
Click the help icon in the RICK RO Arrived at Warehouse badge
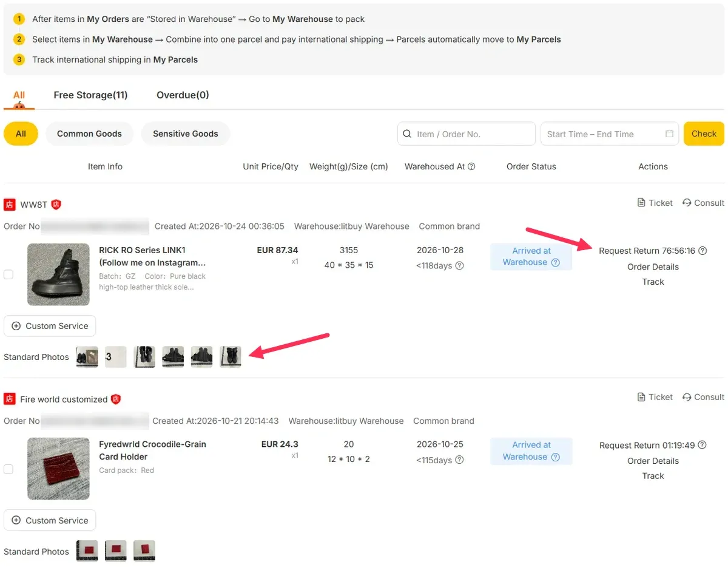coord(555,262)
